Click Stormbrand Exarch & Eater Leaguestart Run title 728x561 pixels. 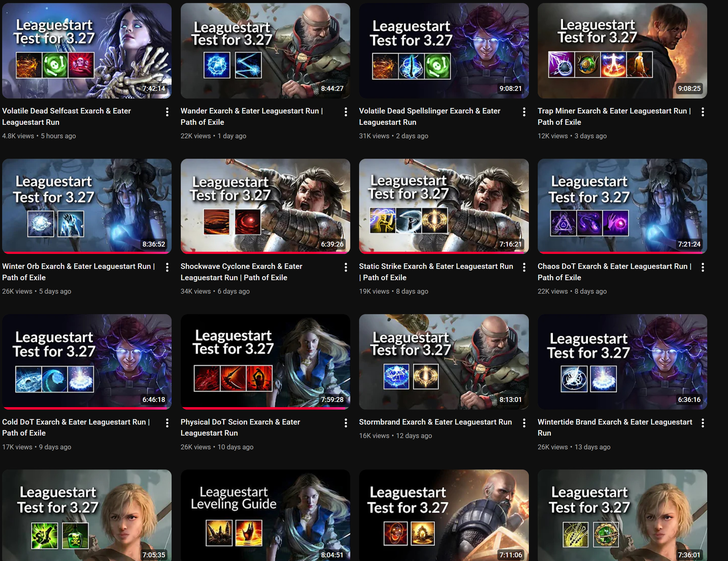tap(435, 422)
